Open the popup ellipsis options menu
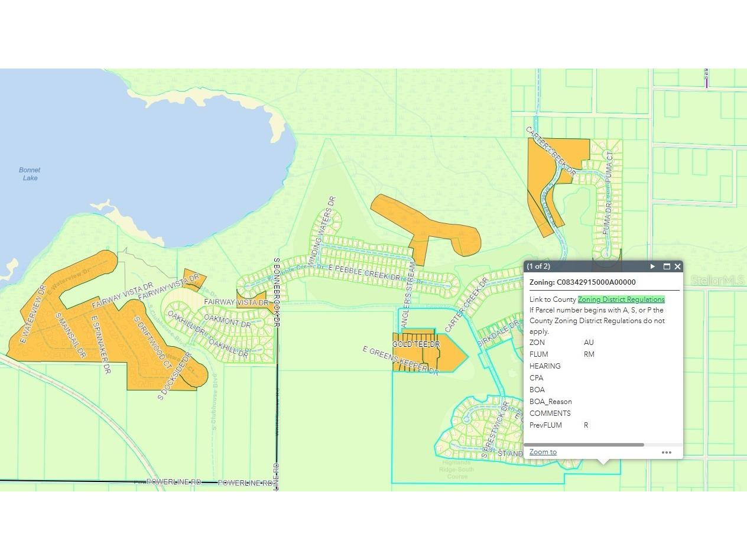747x560 pixels. [667, 452]
